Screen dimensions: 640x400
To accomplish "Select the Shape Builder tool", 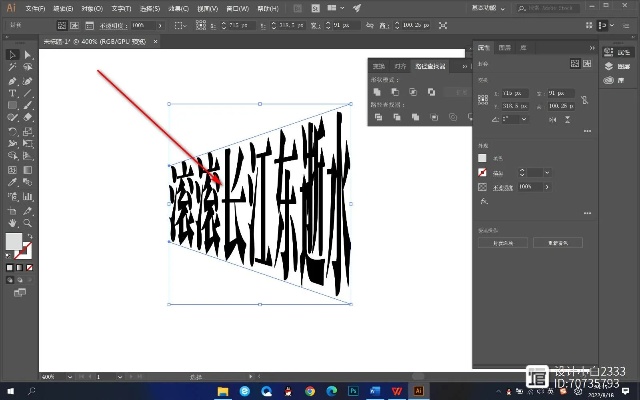I will [12, 156].
